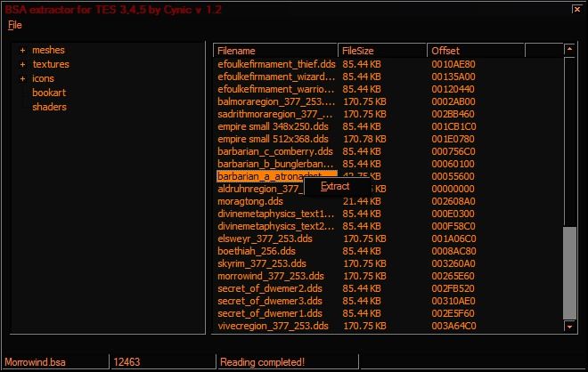Select the icons tree item

tap(43, 78)
